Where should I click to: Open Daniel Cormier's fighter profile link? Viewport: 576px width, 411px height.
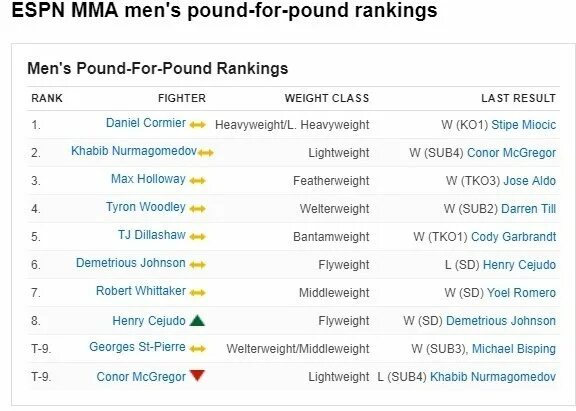tap(146, 123)
